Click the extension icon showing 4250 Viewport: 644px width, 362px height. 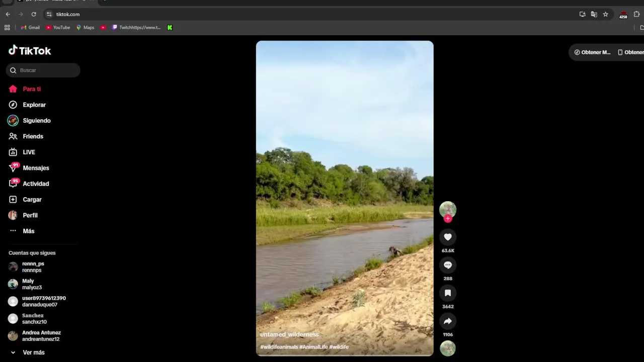(623, 15)
